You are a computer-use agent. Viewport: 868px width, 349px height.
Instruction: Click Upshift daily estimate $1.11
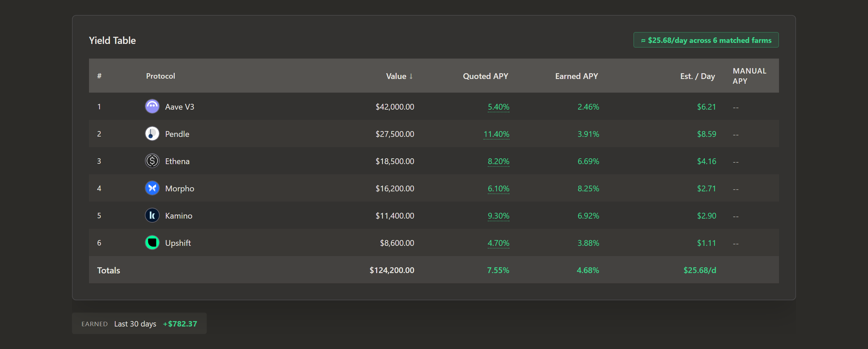[x=706, y=243]
